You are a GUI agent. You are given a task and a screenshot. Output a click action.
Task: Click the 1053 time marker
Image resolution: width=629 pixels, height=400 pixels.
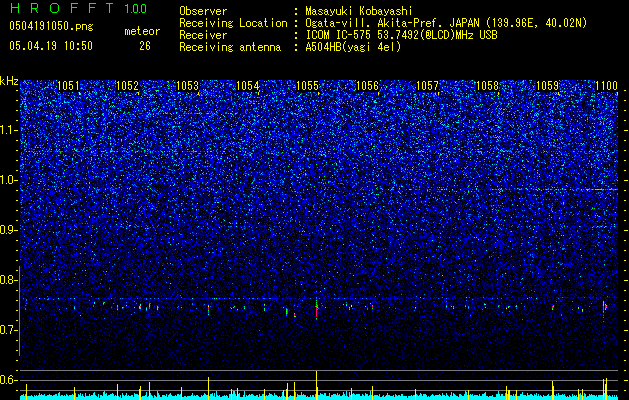pos(188,86)
